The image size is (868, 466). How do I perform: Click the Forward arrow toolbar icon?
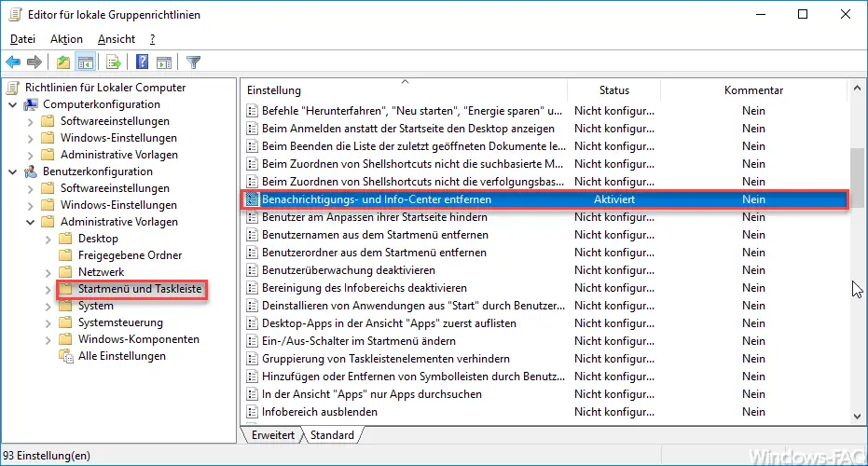[34, 62]
